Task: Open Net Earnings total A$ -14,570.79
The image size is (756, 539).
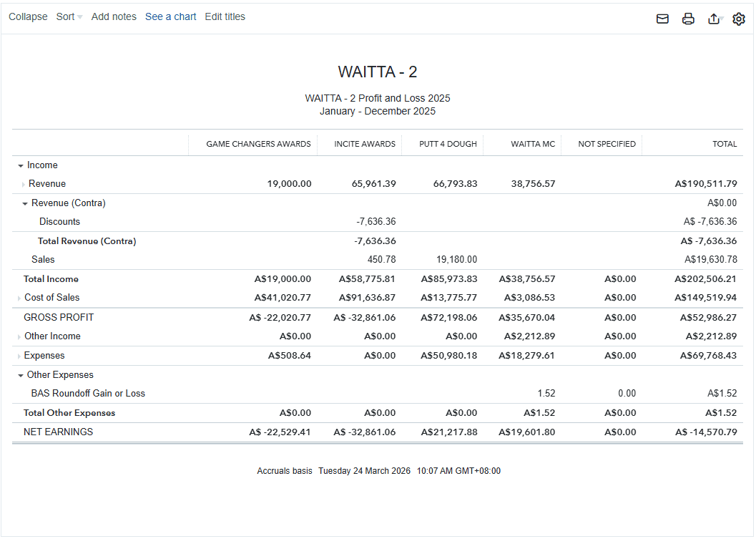Action: pyautogui.click(x=705, y=432)
